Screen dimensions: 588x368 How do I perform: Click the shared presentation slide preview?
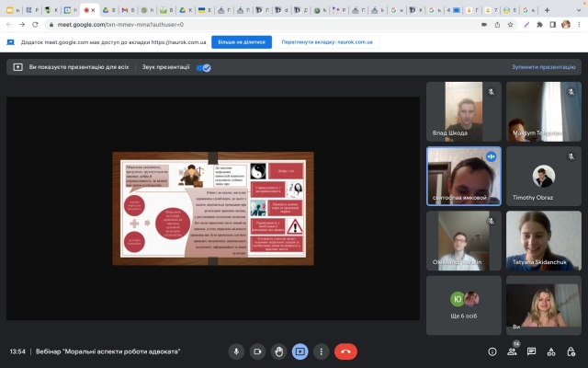[213, 206]
